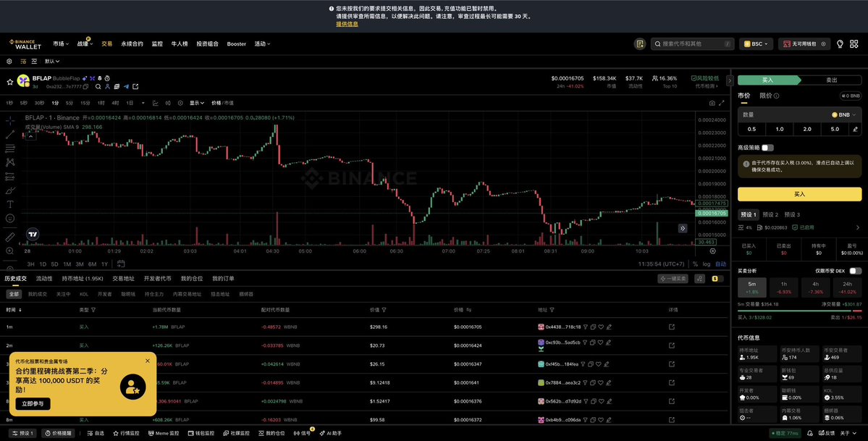Click the light bulb icon in header
868x441 pixels.
pyautogui.click(x=840, y=43)
